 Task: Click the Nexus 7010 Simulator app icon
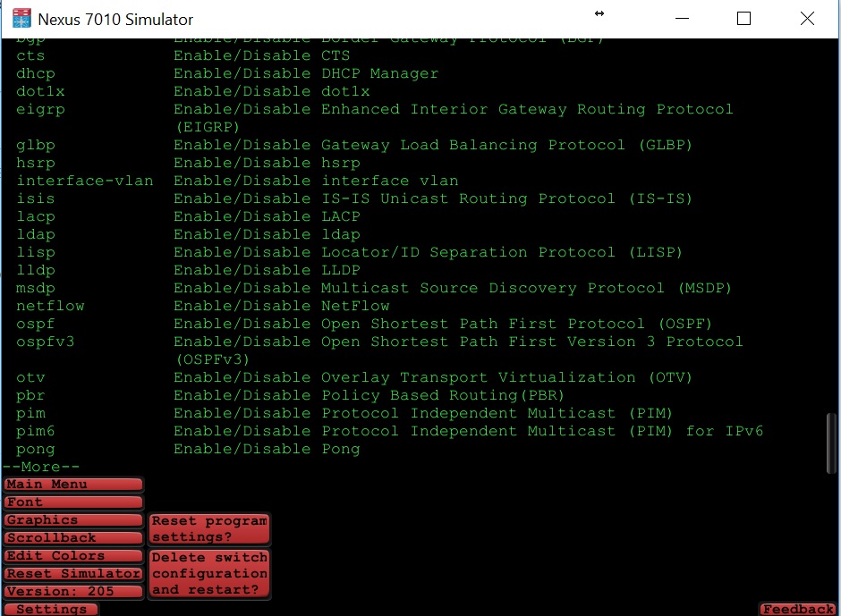point(21,19)
